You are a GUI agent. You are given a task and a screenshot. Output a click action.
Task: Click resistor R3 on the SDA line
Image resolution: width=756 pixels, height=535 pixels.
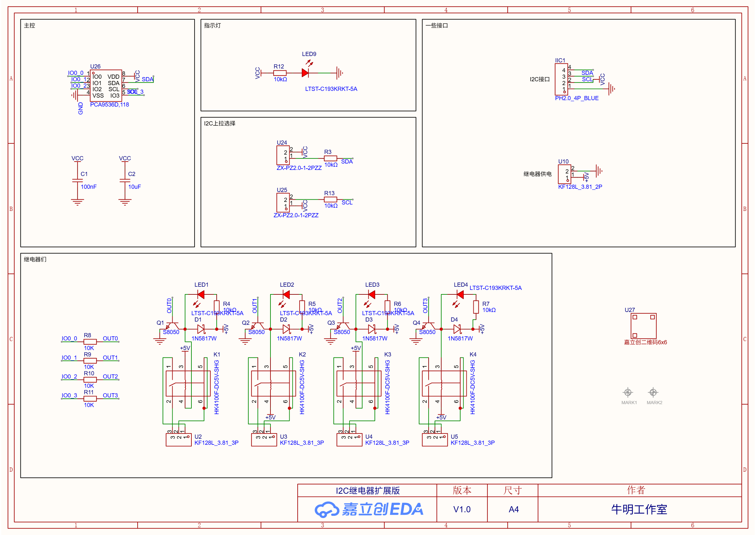(330, 158)
